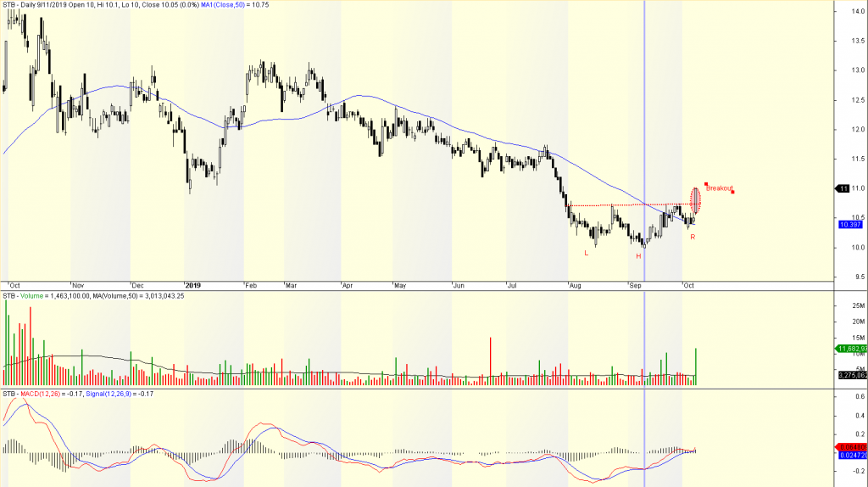Click the red 'Breakout' annotation label
Viewport: 868px width, 487px height.
click(x=719, y=188)
